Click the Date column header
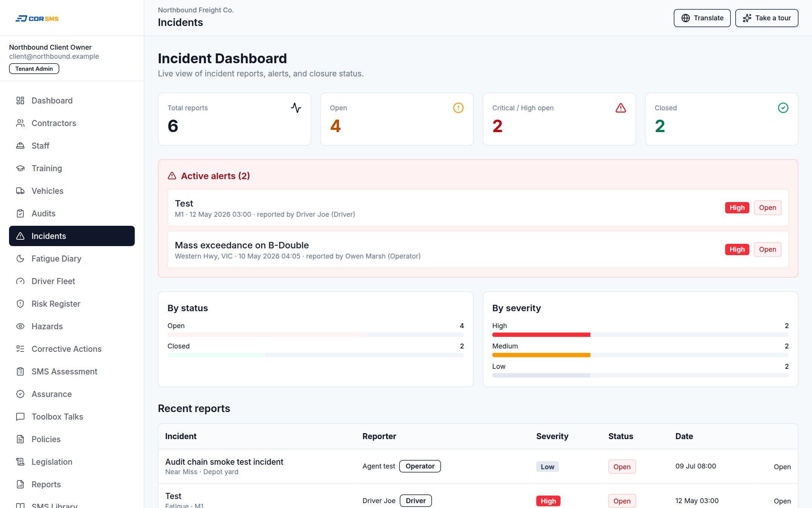The width and height of the screenshot is (812, 508). click(x=684, y=436)
